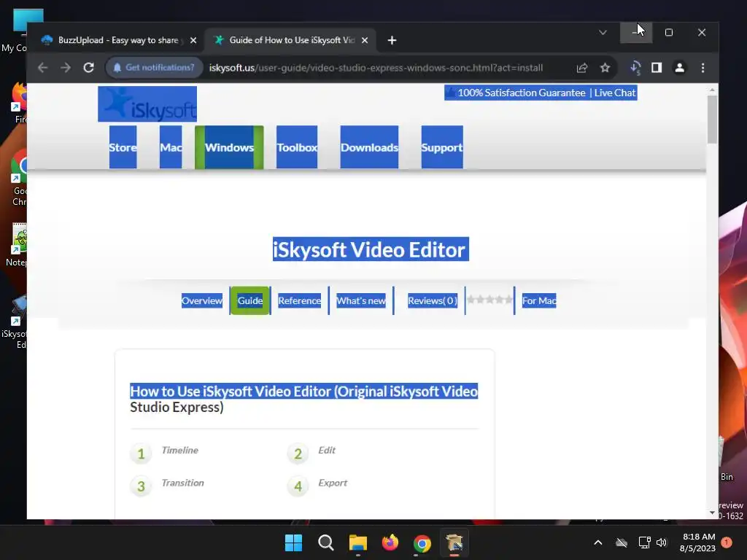Open the Live Chat link
Image resolution: width=747 pixels, height=560 pixels.
click(614, 93)
